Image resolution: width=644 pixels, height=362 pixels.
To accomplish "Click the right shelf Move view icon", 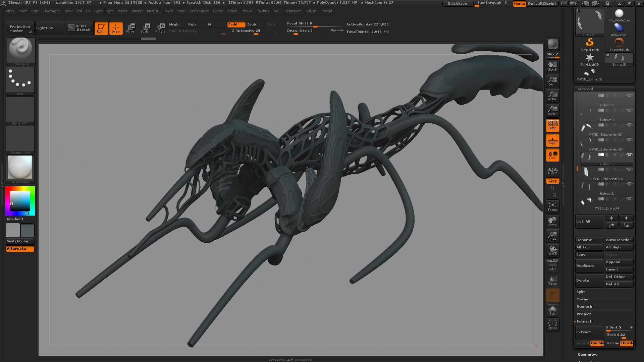I will point(552,221).
